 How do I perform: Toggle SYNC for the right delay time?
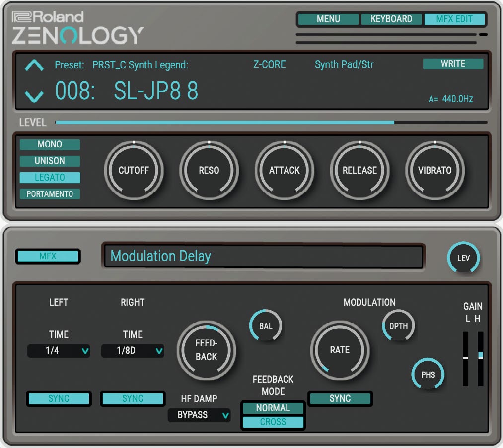[133, 399]
